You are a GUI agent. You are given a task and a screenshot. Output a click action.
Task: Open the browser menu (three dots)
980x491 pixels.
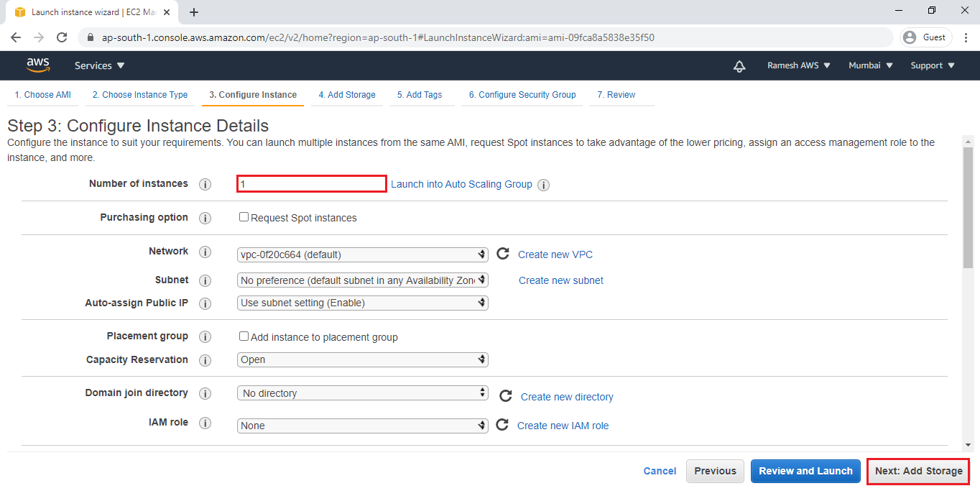coord(965,37)
